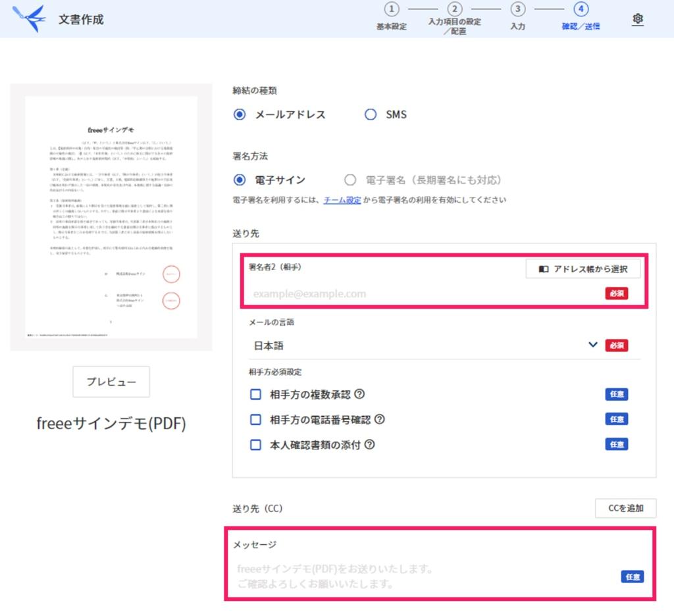Select メールアドレス radio button
Viewport: 674px width, 616px height.
pos(240,115)
